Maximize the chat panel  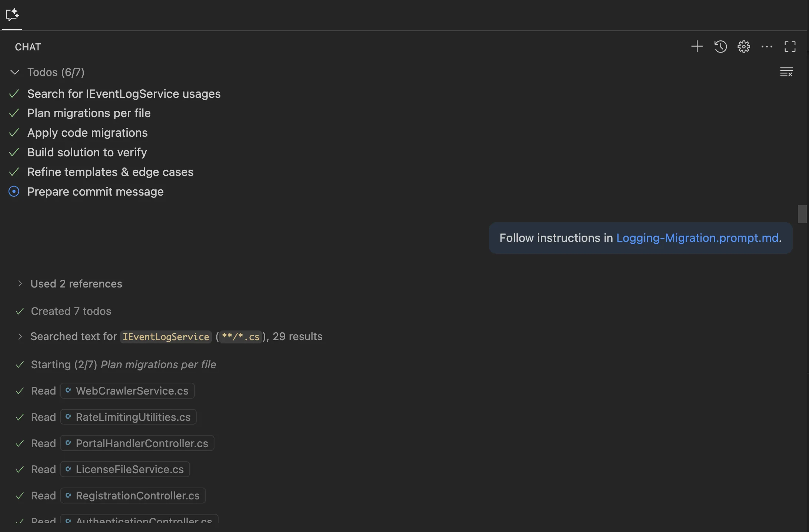[790, 47]
